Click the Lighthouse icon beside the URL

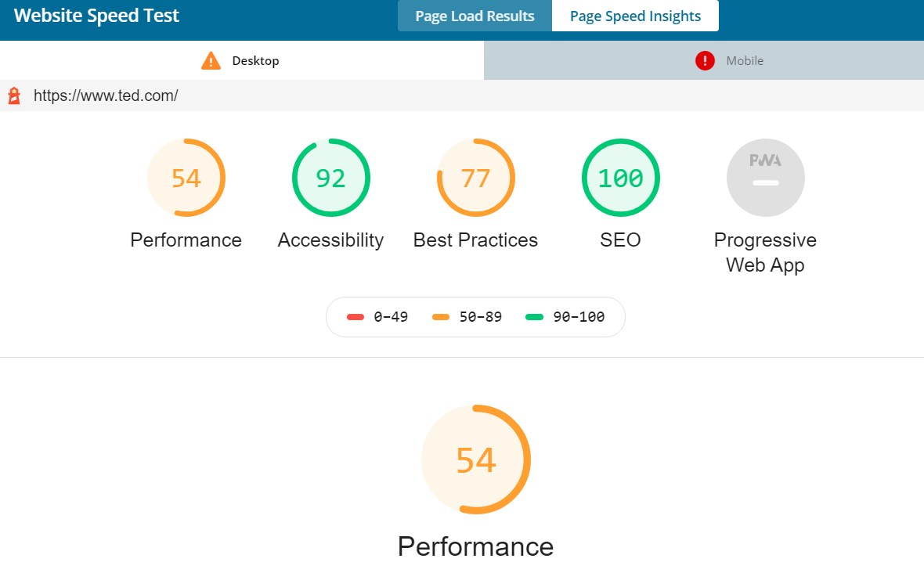coord(14,95)
